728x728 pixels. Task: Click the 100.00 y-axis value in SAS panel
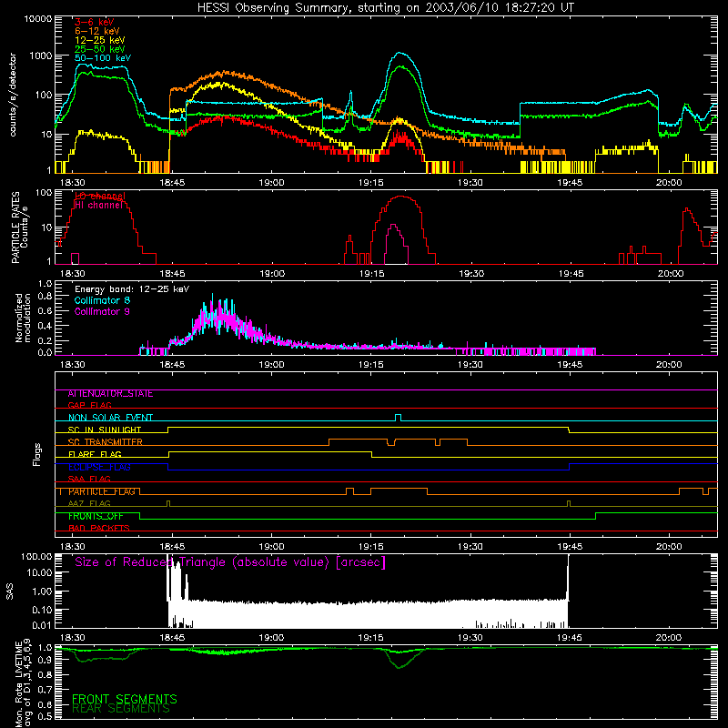(36, 557)
